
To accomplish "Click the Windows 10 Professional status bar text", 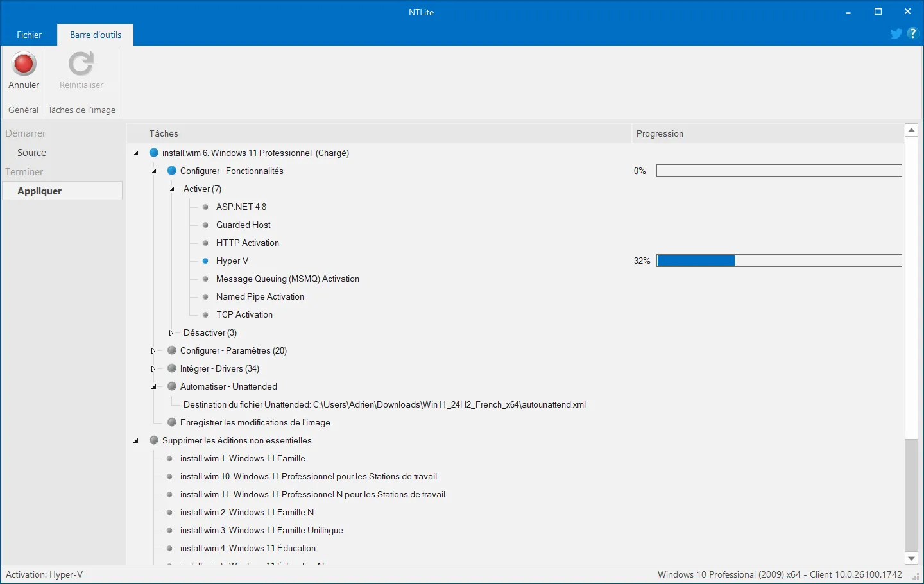I will (x=780, y=574).
